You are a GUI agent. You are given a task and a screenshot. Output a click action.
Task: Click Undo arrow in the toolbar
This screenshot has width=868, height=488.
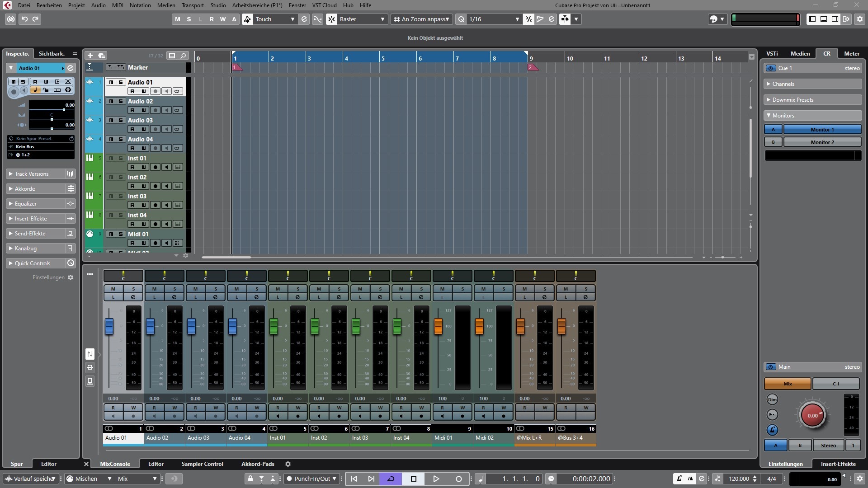[25, 19]
